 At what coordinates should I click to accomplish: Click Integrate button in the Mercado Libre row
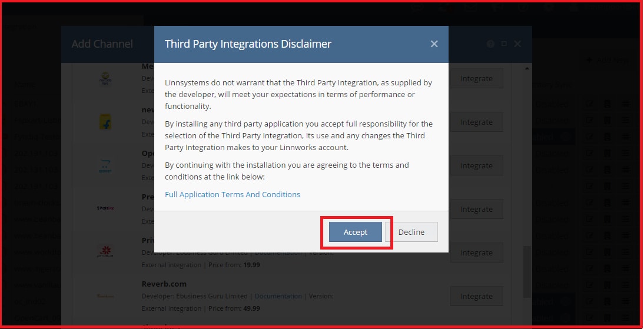[x=476, y=78]
